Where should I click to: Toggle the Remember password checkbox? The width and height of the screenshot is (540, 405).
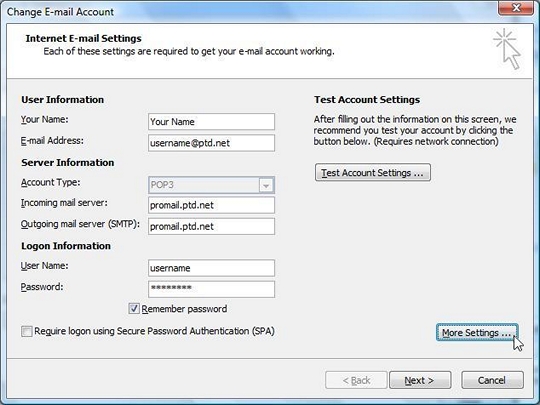pyautogui.click(x=134, y=309)
